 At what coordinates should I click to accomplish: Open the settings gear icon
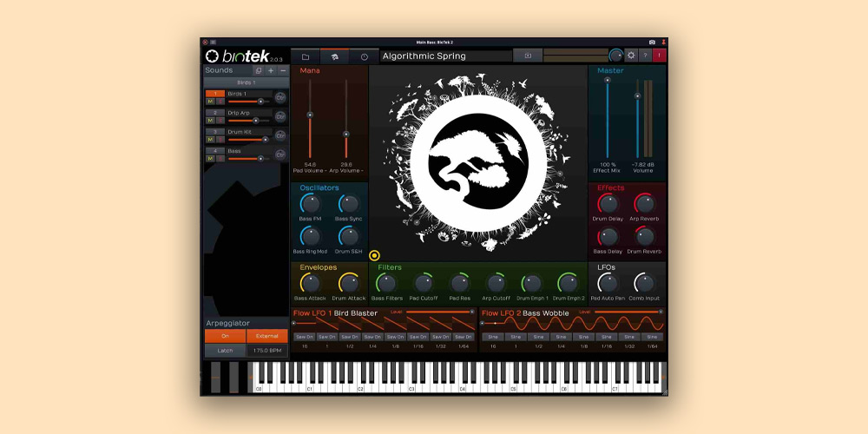[x=631, y=56]
